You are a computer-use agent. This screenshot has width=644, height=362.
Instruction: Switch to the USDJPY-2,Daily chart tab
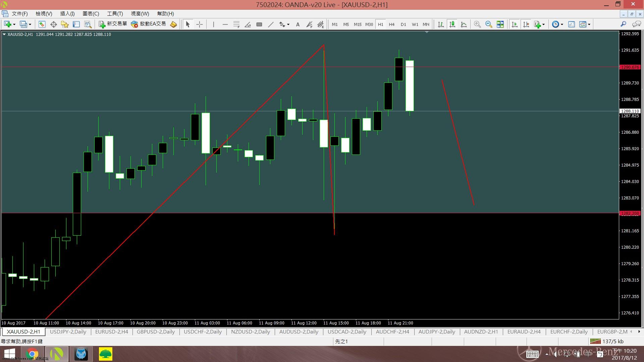[68, 332]
